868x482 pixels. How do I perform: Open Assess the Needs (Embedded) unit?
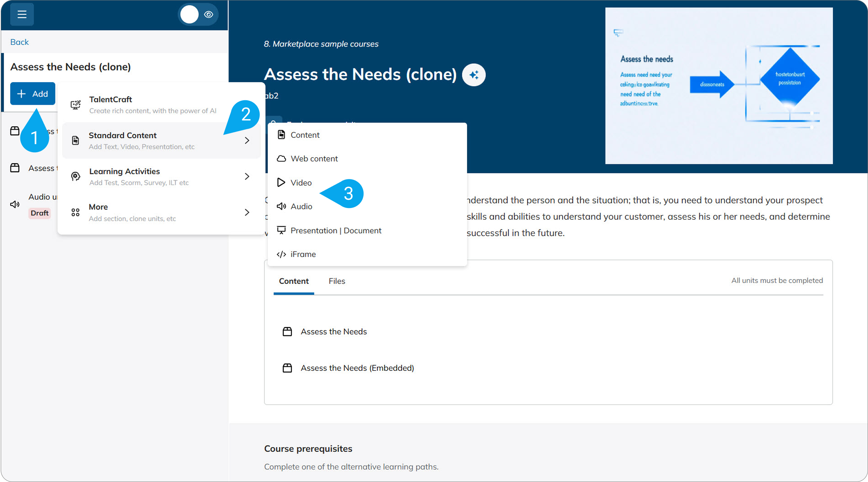[x=357, y=368]
